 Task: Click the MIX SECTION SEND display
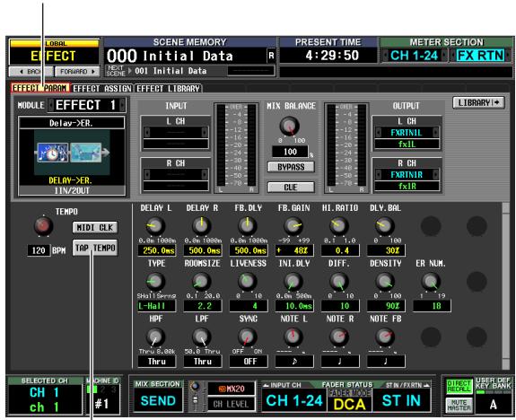click(158, 400)
